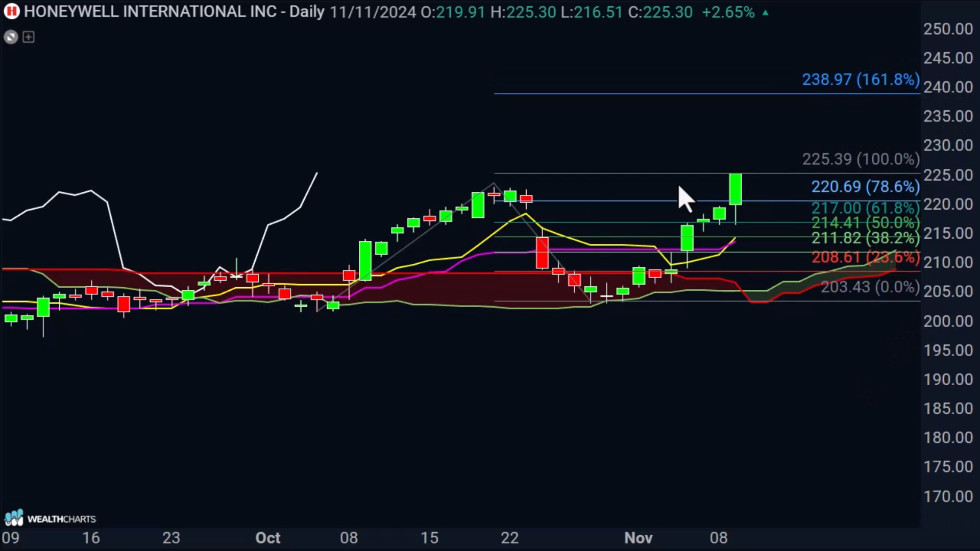
Task: Select the 208.61 (23.6%) Fibonacci label
Action: (x=865, y=257)
